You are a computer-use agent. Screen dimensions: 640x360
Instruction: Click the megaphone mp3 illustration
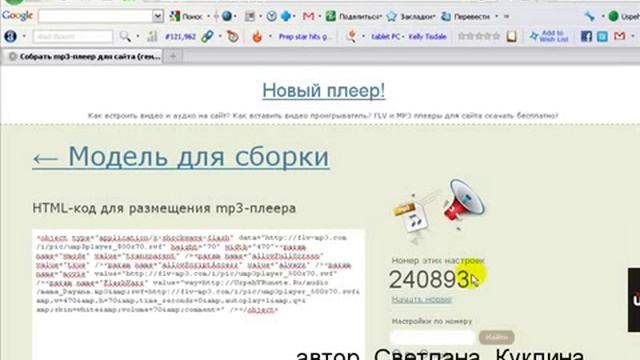tap(439, 211)
